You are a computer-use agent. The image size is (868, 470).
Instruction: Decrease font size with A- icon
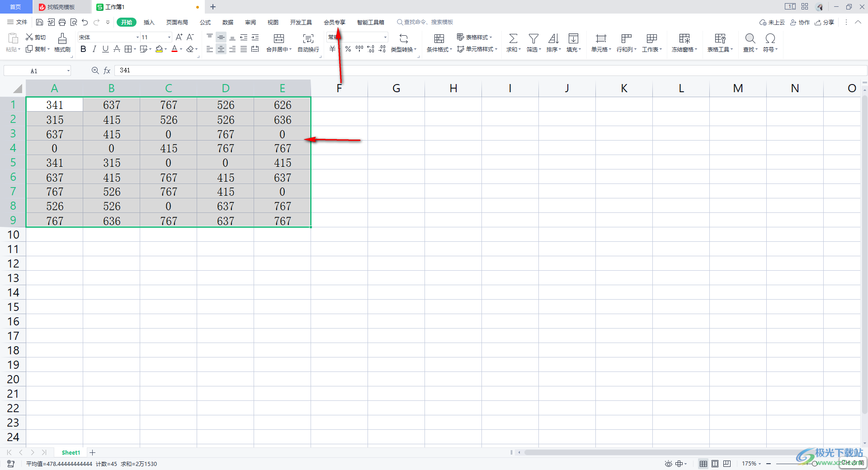(190, 37)
